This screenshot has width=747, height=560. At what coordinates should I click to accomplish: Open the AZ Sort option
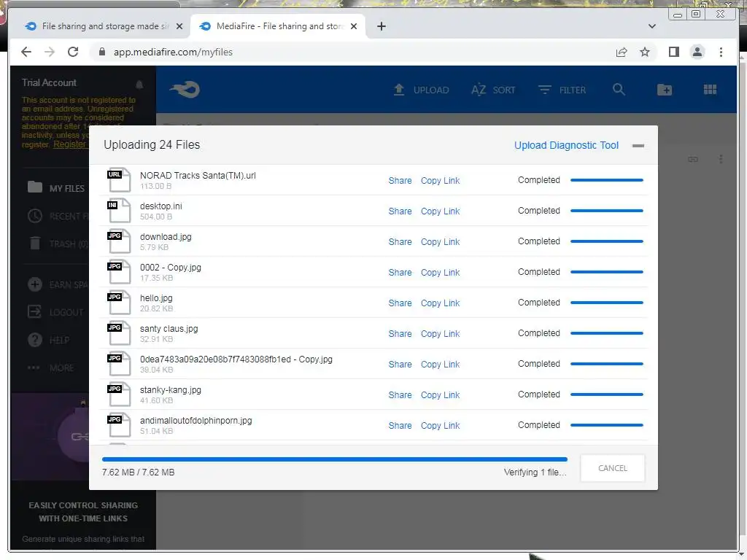coord(493,90)
